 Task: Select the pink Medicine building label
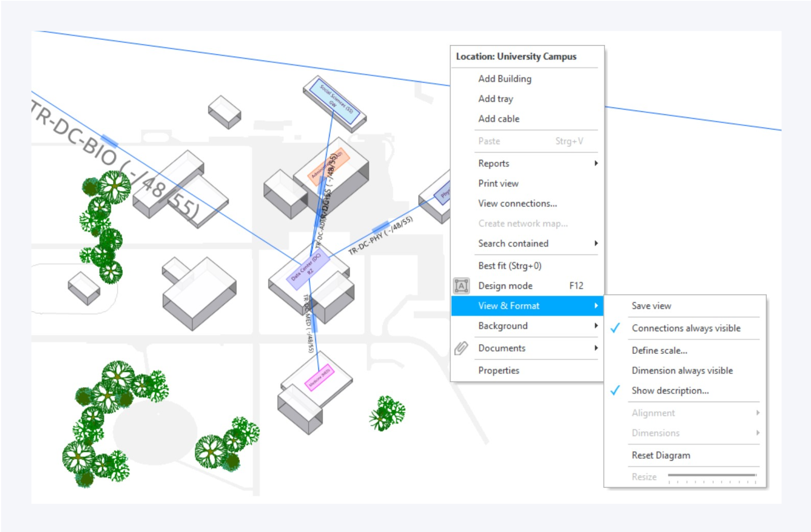click(319, 377)
